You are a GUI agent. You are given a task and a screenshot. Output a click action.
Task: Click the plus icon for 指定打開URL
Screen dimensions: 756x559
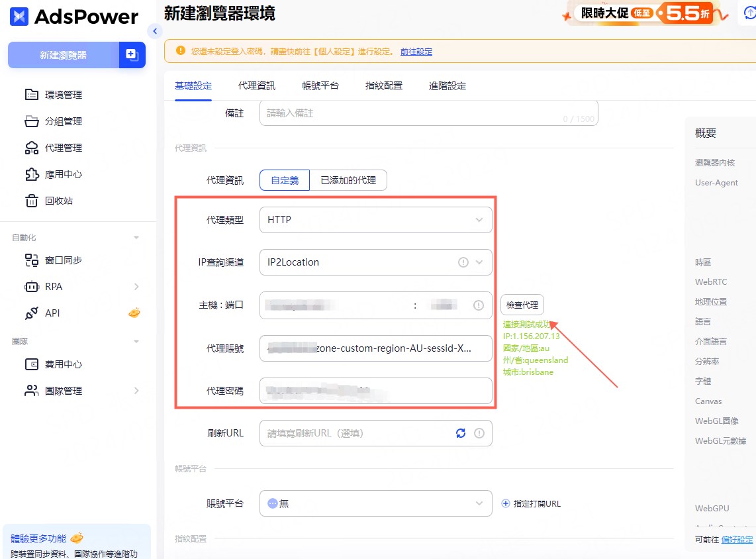pyautogui.click(x=505, y=503)
